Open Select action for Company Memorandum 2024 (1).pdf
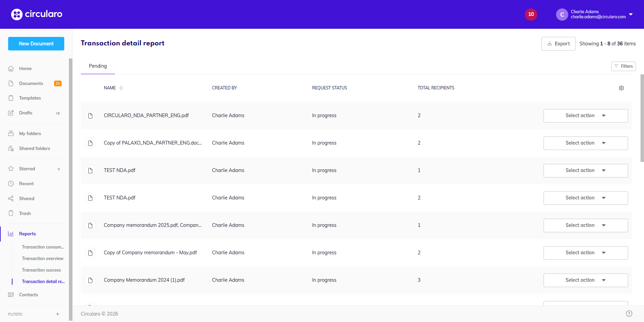This screenshot has height=322, width=644. click(585, 280)
